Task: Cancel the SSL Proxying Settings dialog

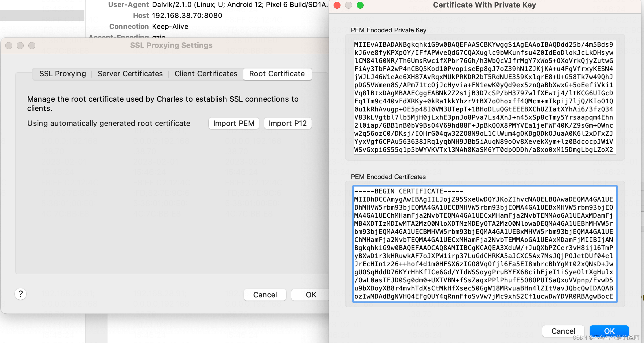Action: coord(265,295)
